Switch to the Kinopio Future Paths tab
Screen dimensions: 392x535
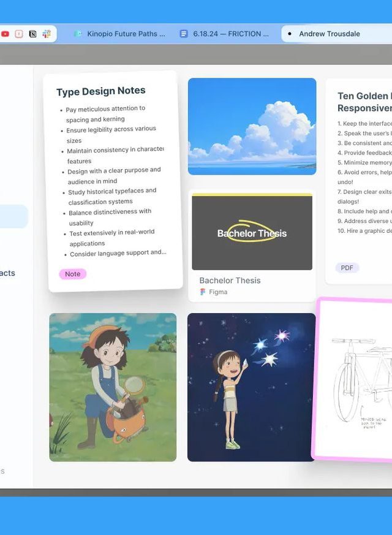(126, 34)
